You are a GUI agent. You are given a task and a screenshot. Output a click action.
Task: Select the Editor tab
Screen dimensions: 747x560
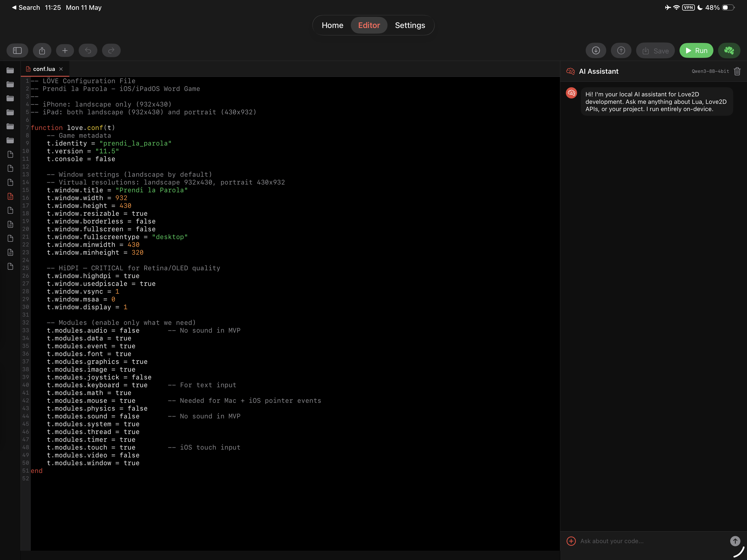(369, 25)
